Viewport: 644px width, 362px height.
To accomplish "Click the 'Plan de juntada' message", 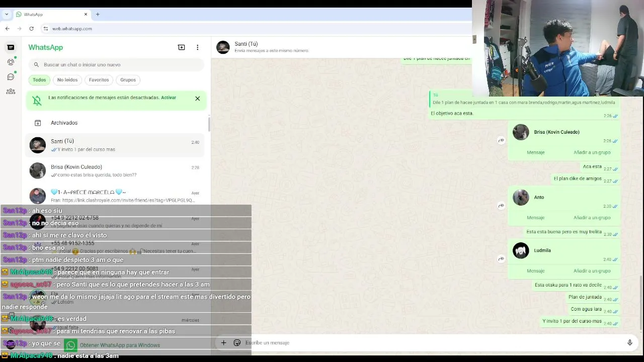I will [x=585, y=297].
